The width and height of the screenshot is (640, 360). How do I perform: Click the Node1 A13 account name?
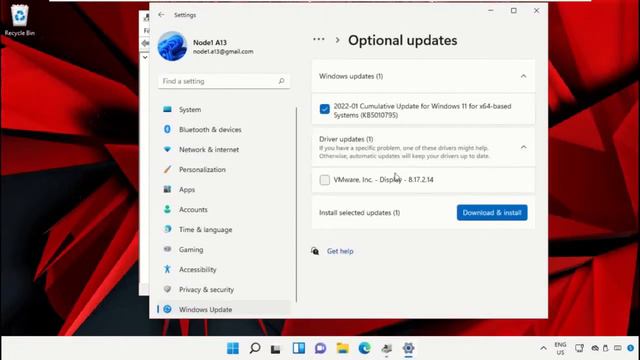pyautogui.click(x=210, y=42)
